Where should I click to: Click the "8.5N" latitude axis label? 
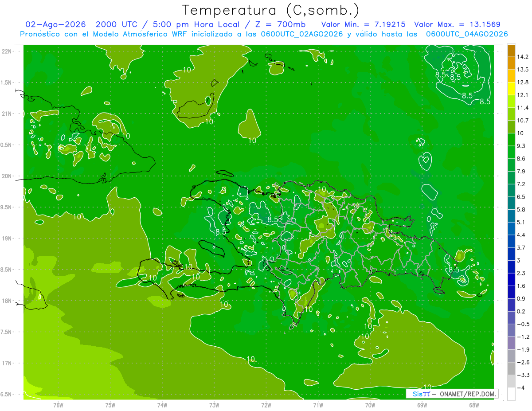click(x=7, y=270)
